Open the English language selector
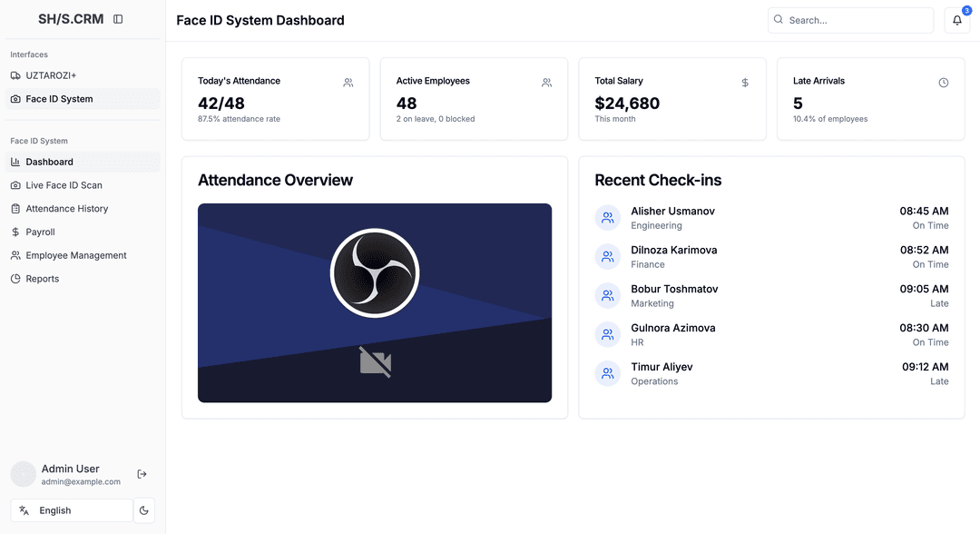This screenshot has height=534, width=980. [71, 510]
